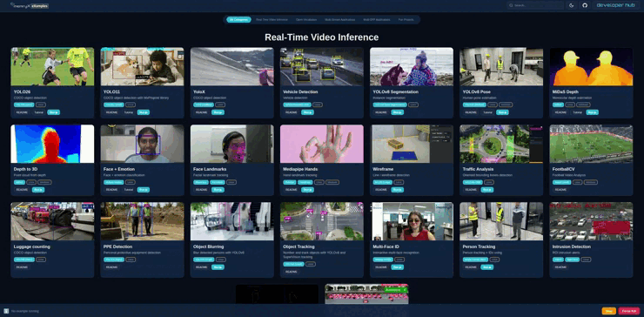Click the 'Face Landmarks' card title
Viewport: 644px width, 317px height.
click(210, 169)
